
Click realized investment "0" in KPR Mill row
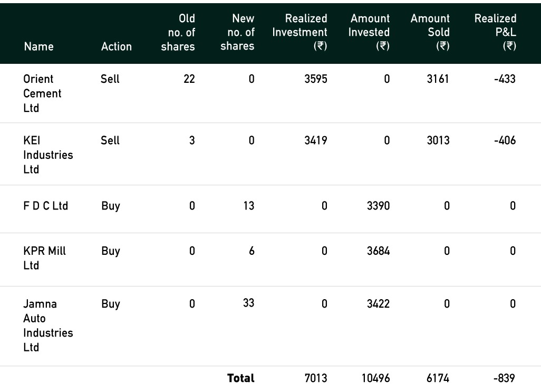click(x=324, y=251)
